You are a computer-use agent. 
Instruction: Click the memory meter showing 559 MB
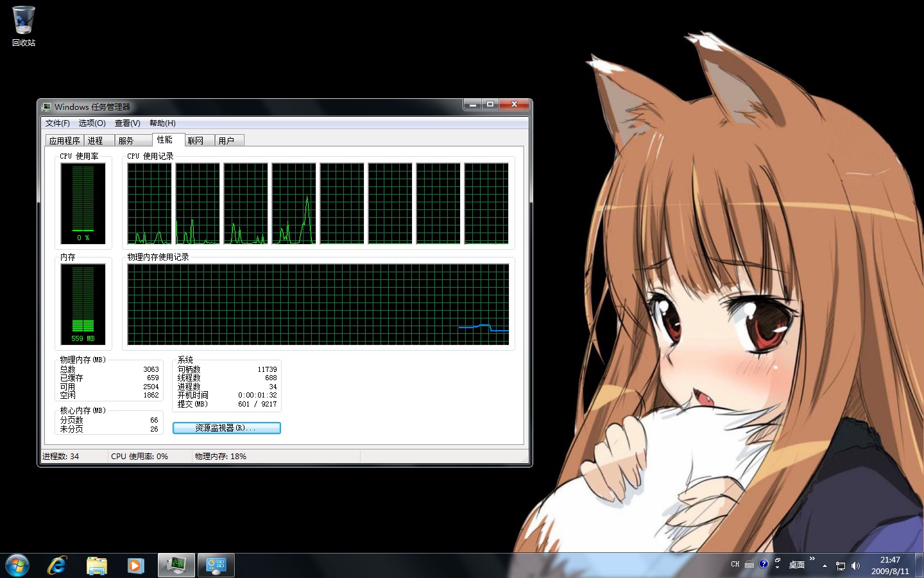pos(83,304)
